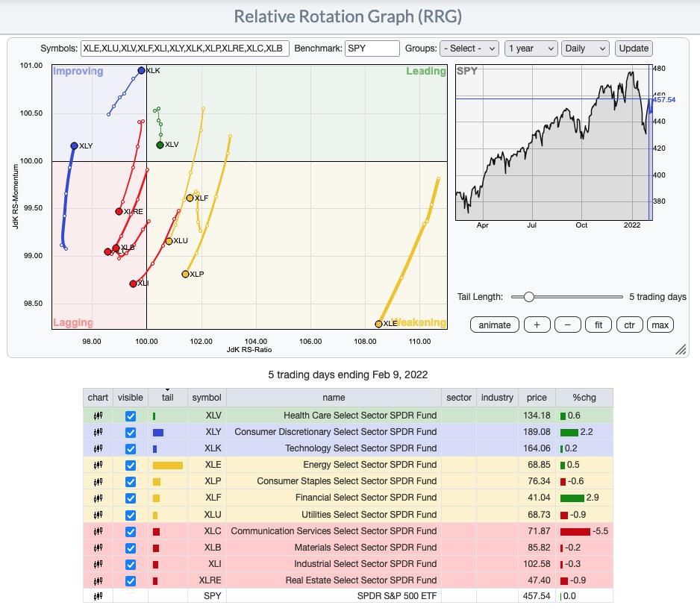This screenshot has height=611, width=700.
Task: Sort table by symbol column header
Action: tap(207, 398)
